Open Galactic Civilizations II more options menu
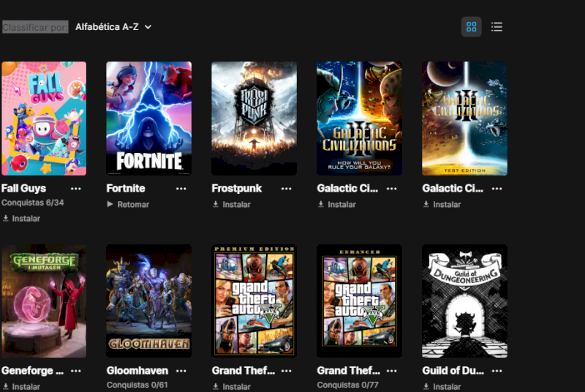Image resolution: width=585 pixels, height=392 pixels. pos(391,189)
